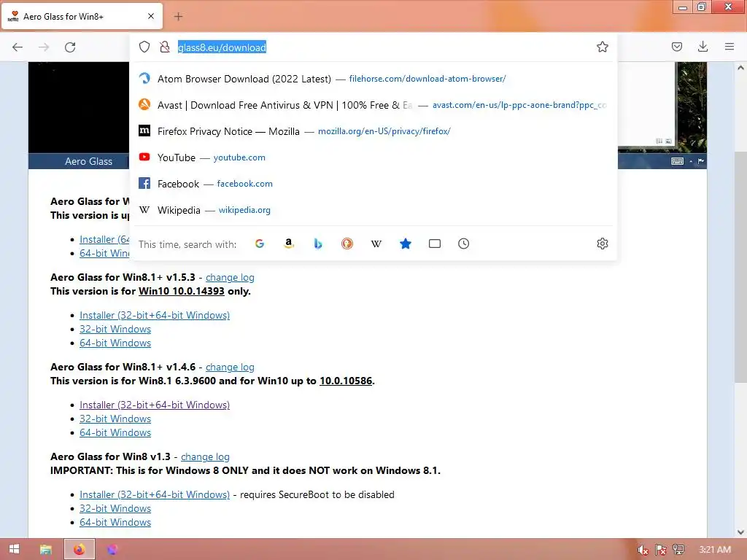This screenshot has width=747, height=560.
Task: Click the scroll up arrow
Action: (x=740, y=68)
